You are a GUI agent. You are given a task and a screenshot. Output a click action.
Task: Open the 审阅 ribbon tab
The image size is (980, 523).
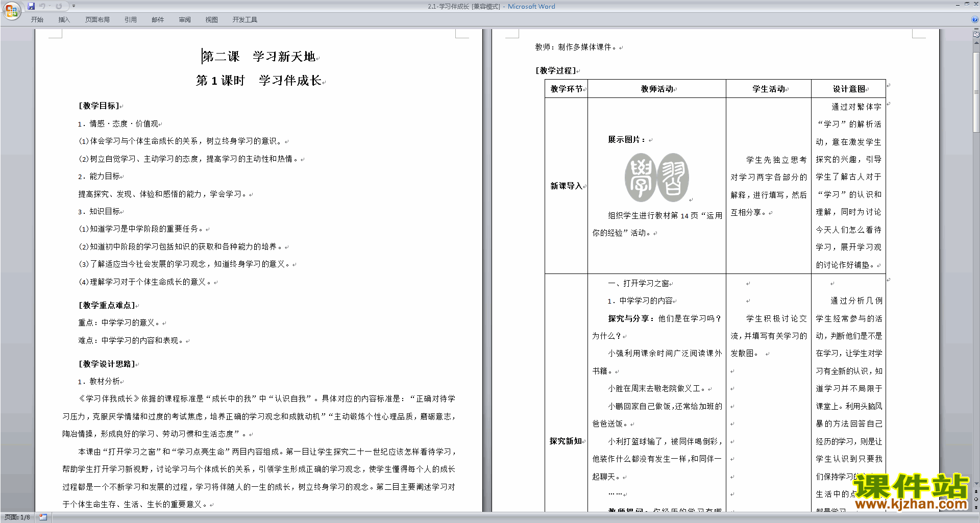tap(185, 20)
